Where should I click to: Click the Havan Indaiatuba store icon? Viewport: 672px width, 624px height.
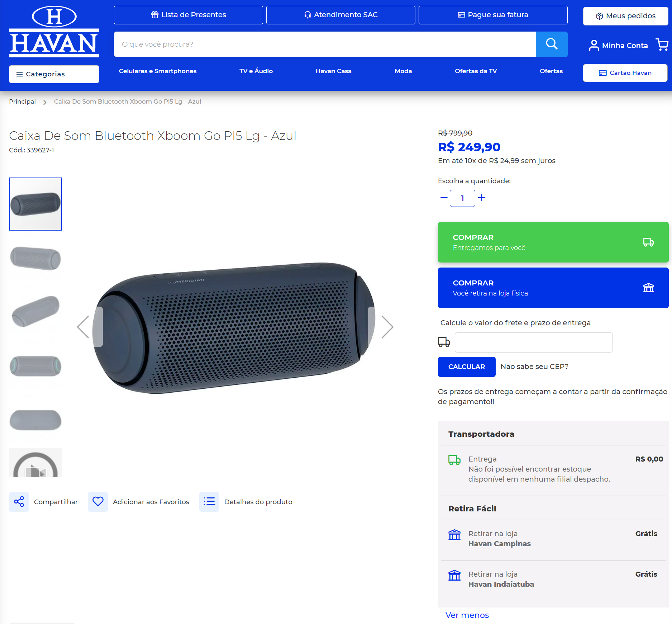click(454, 575)
